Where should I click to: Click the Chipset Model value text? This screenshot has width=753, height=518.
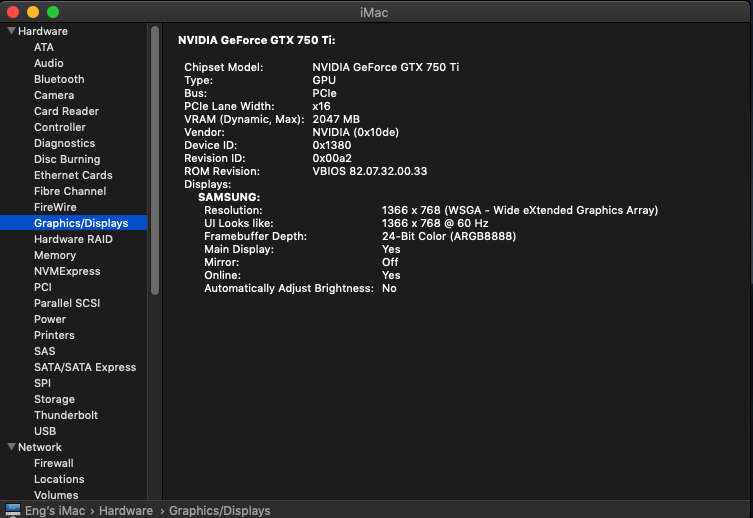(386, 67)
